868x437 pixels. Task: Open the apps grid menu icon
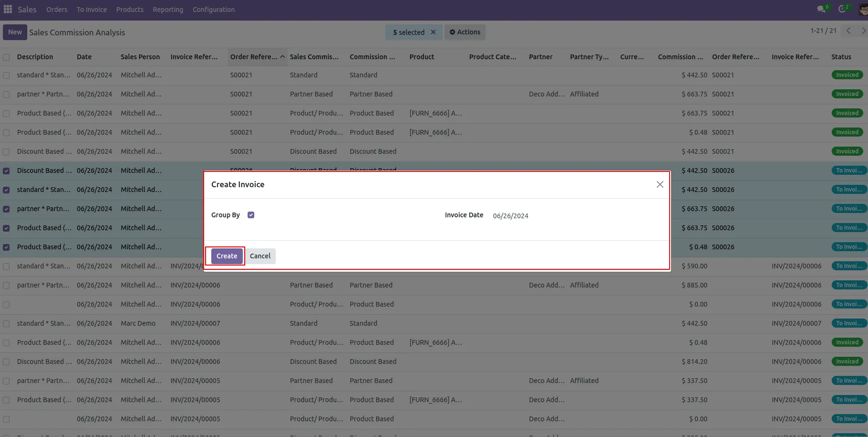[8, 10]
